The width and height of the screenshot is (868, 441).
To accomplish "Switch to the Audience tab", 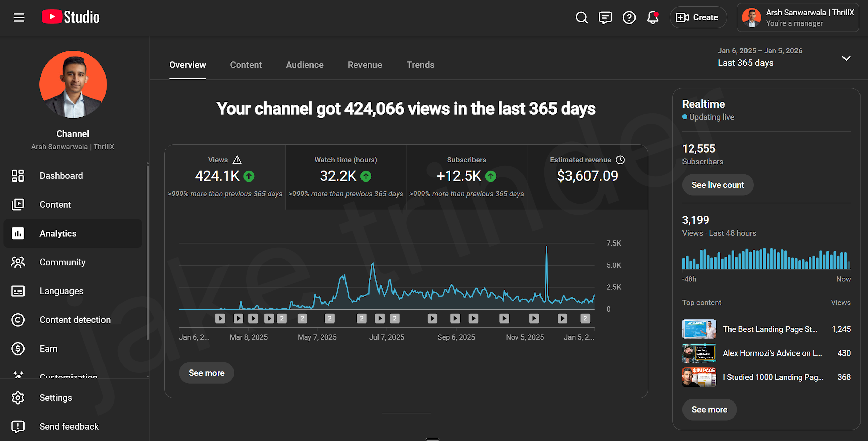I will click(x=304, y=65).
